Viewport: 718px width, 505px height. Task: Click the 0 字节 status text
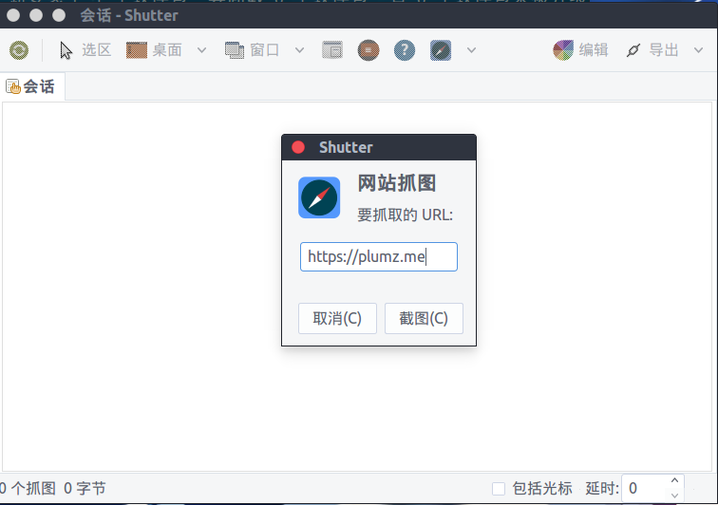point(85,489)
